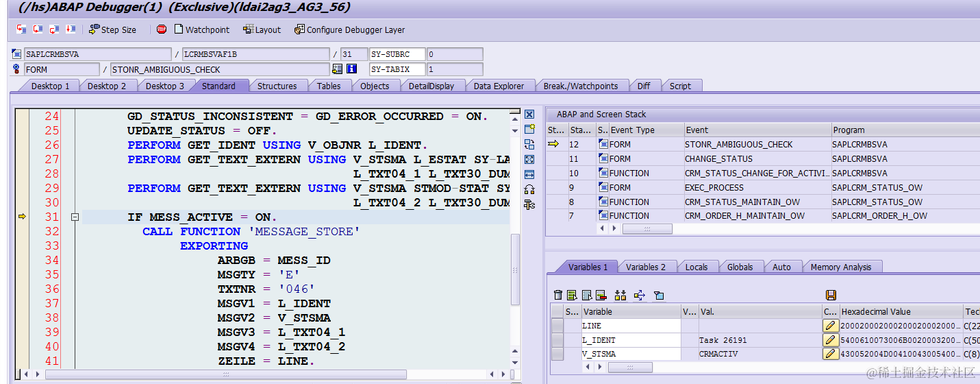This screenshot has width=980, height=384.
Task: Click pencil edit icon for V_STSMA variable
Action: [x=831, y=354]
